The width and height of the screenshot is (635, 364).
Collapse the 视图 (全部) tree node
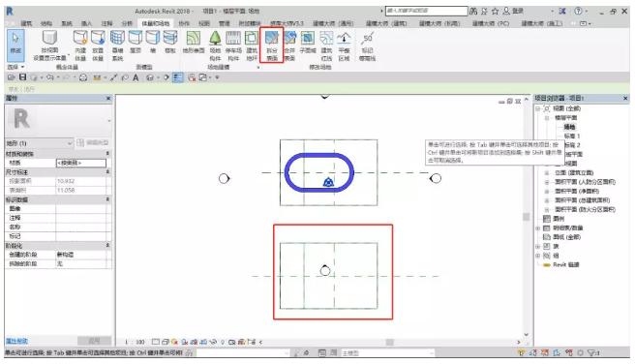click(538, 108)
